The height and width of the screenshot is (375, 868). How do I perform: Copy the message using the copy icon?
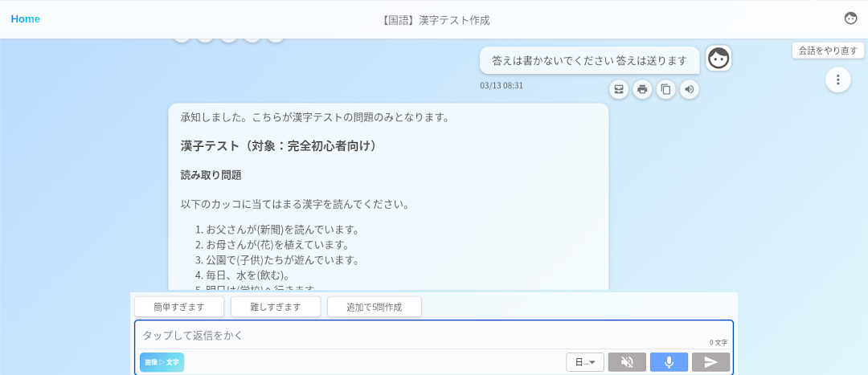point(665,89)
